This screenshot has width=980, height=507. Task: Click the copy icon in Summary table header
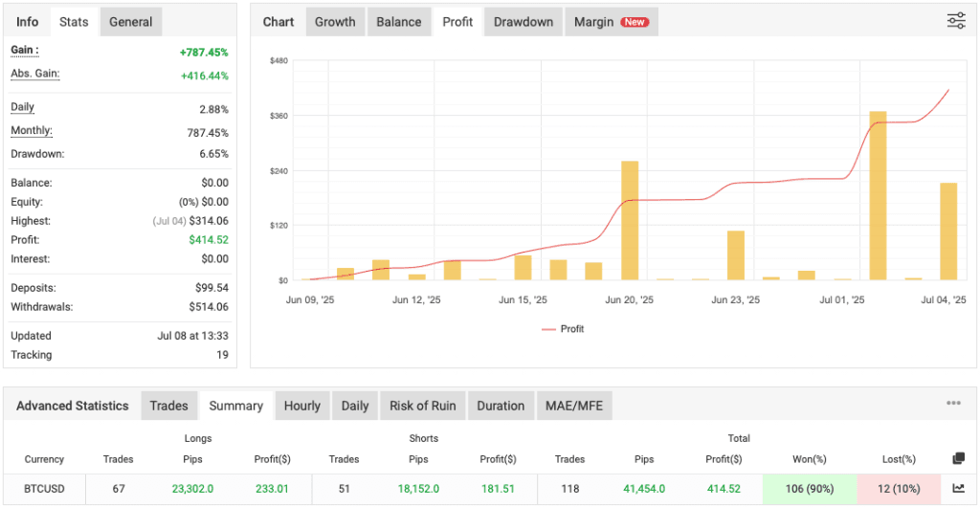[959, 459]
